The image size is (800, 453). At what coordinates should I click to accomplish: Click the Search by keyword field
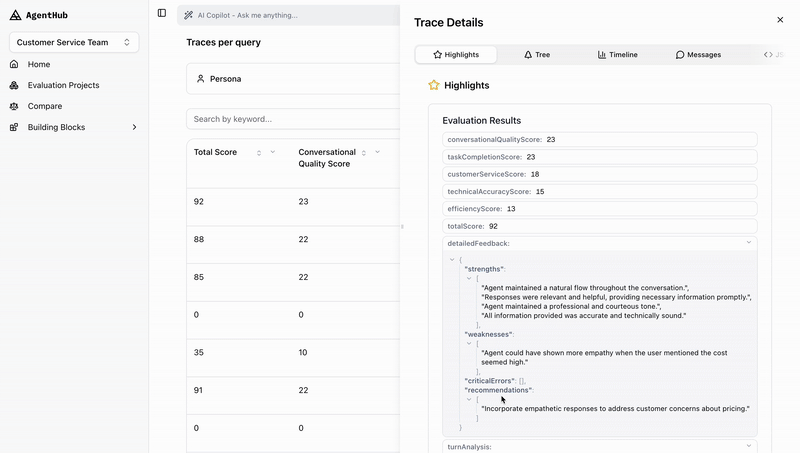tap(293, 119)
